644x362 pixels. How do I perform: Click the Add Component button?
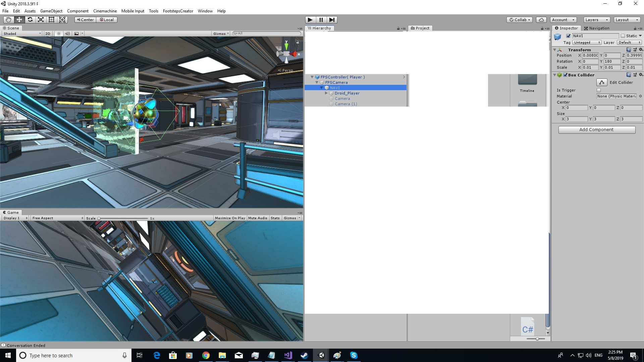pos(596,130)
